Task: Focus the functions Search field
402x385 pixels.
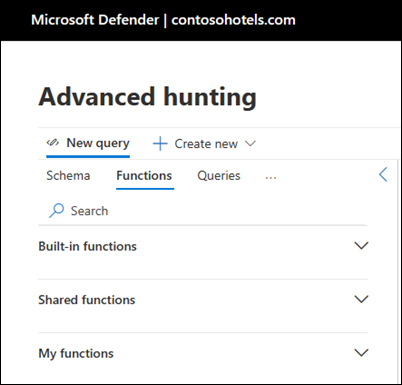Action: pos(203,211)
